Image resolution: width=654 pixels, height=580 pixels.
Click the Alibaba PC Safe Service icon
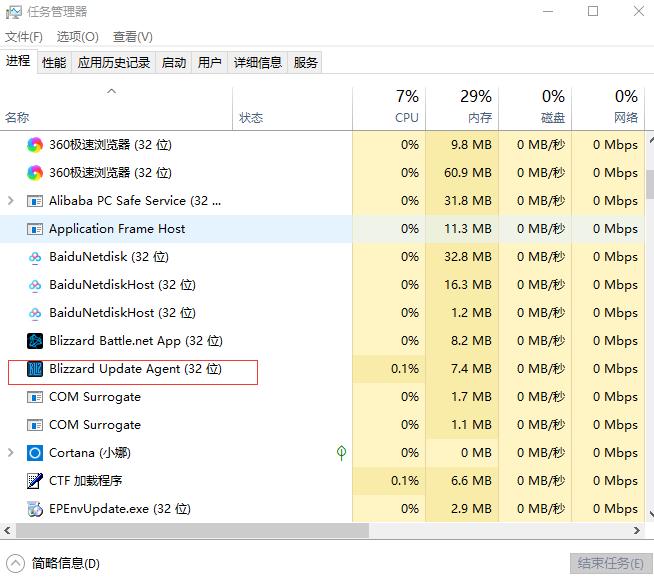pos(35,201)
